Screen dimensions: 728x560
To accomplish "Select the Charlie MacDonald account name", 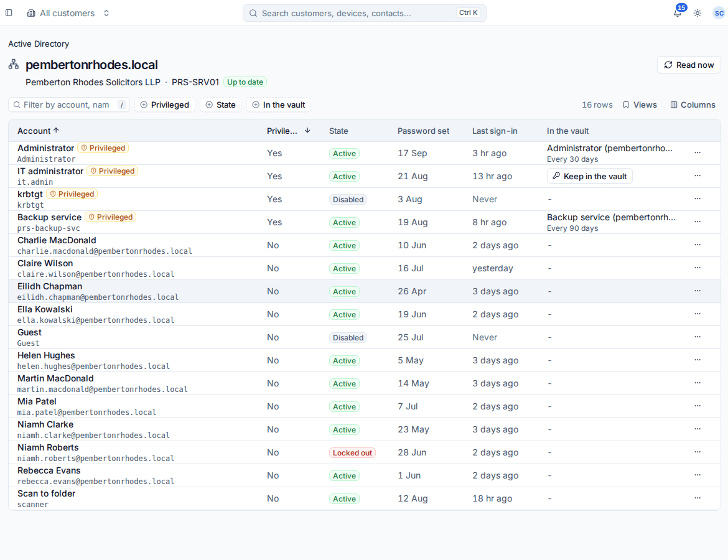I will [x=57, y=240].
